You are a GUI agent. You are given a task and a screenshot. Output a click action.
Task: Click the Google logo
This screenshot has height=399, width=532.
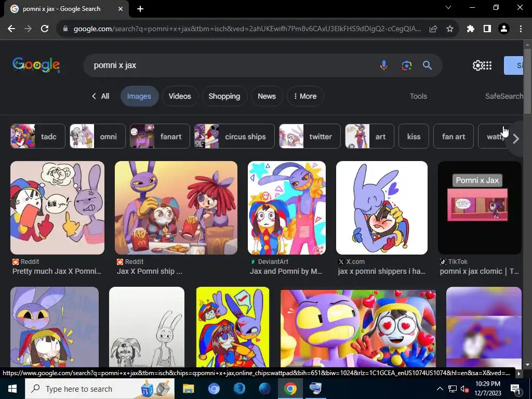[36, 65]
